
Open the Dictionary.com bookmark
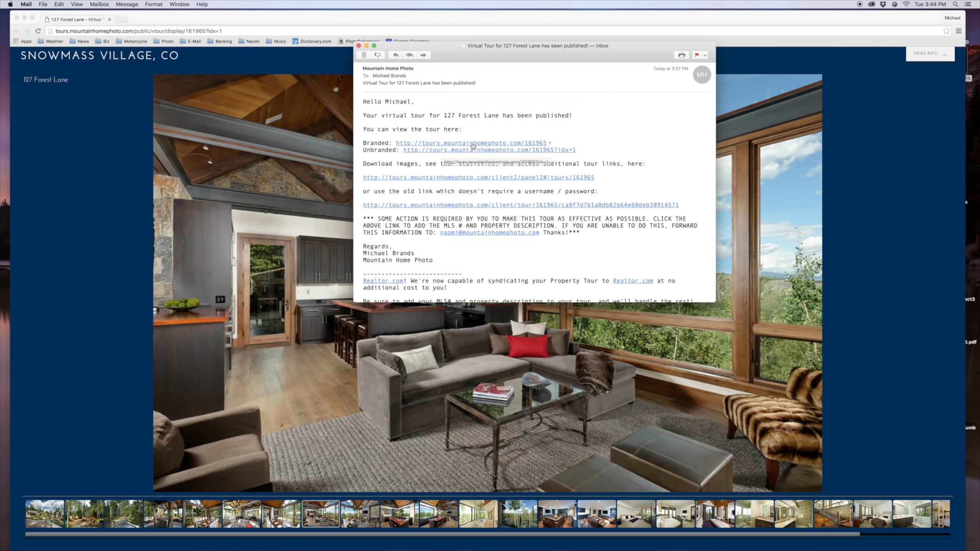(312, 41)
